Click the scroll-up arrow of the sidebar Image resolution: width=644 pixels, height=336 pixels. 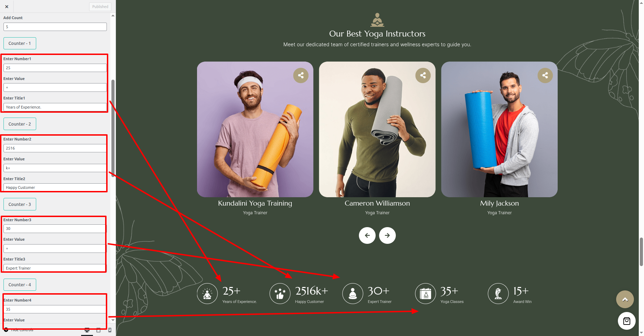(113, 16)
